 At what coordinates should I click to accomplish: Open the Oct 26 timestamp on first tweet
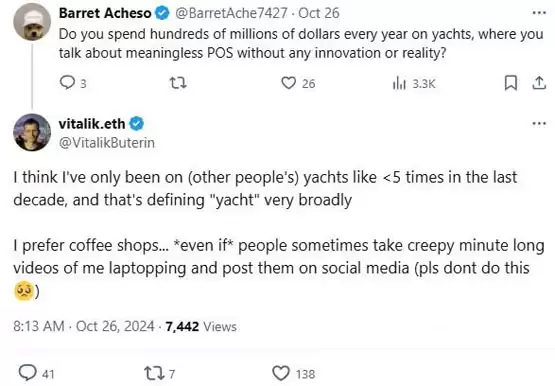coord(319,13)
